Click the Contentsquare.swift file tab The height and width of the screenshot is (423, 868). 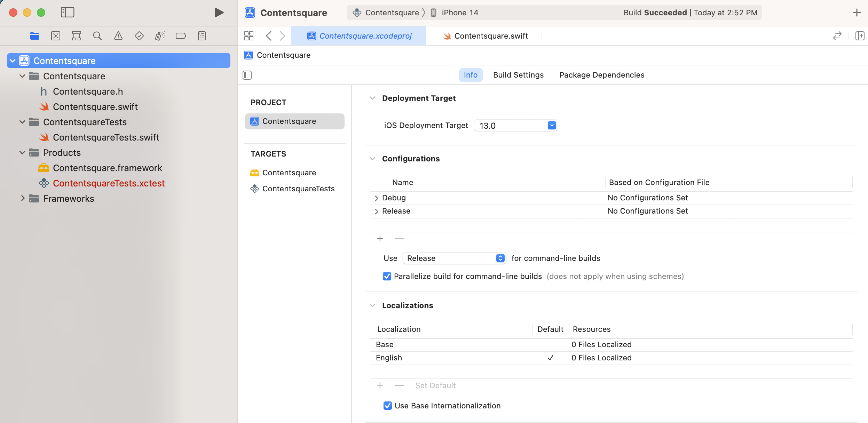tap(491, 36)
